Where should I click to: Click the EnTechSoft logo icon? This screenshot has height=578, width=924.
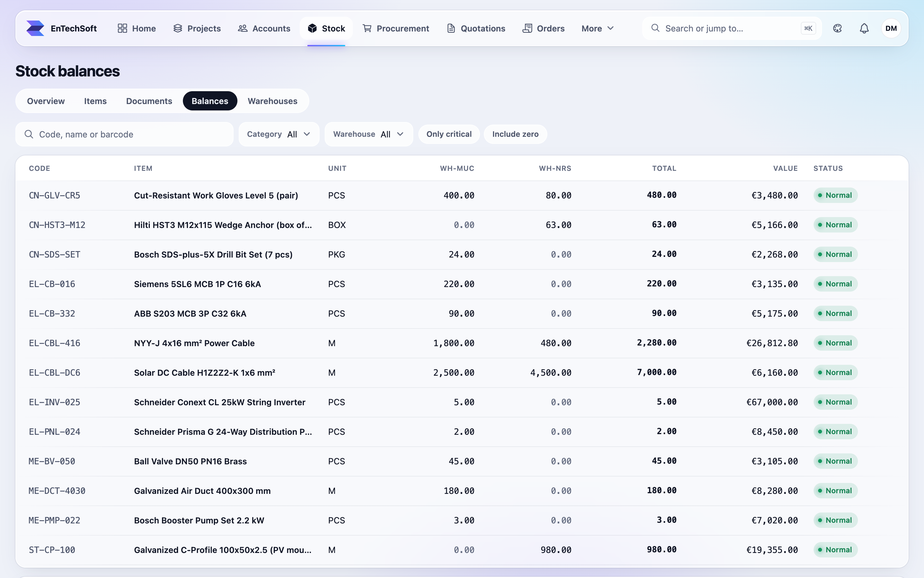[35, 28]
